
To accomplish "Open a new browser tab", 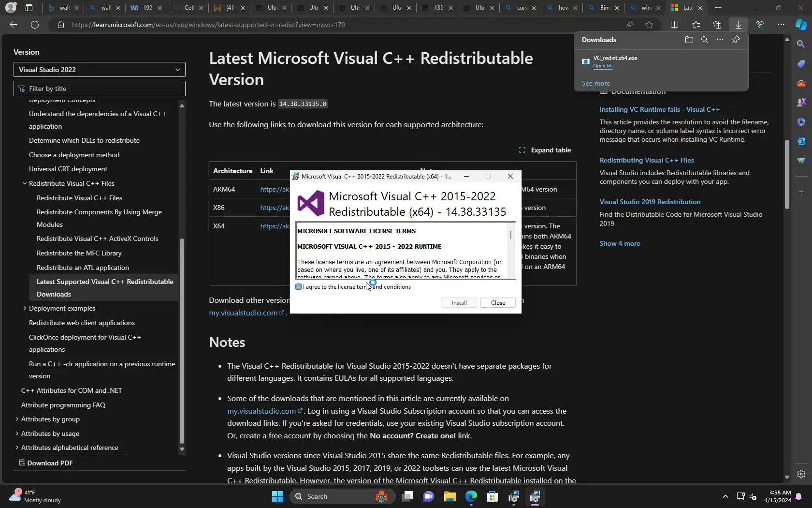I will 718,8.
